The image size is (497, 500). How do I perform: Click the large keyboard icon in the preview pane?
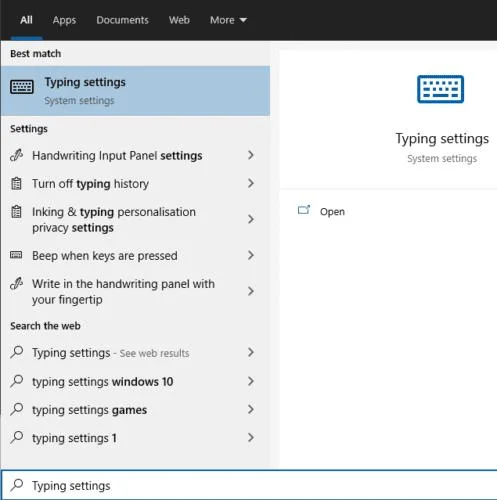(x=440, y=89)
